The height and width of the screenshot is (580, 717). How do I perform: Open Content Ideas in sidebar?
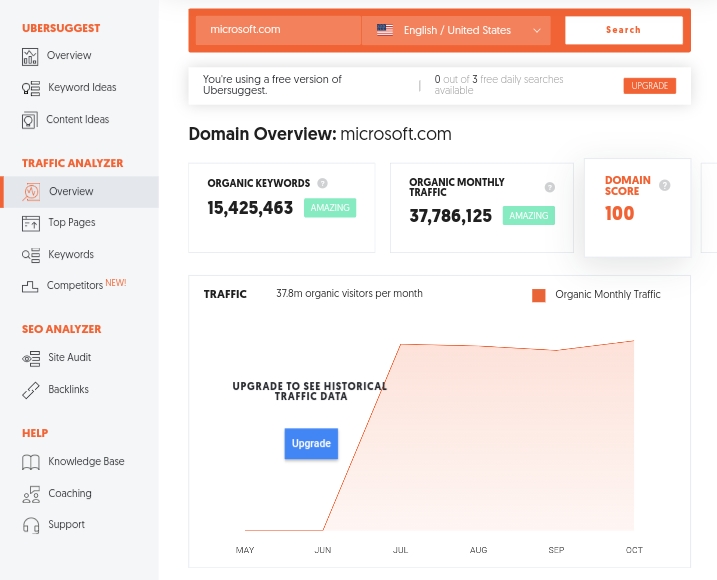pos(80,119)
